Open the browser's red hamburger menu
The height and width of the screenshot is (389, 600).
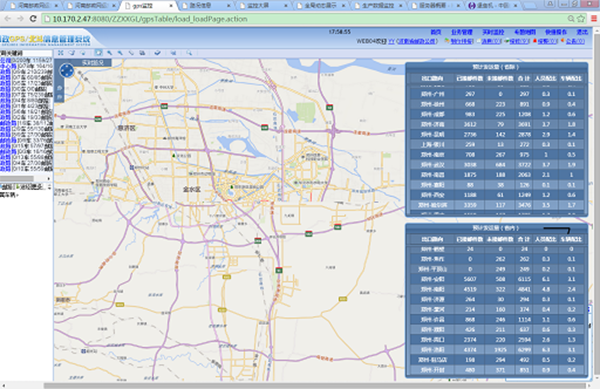point(594,18)
